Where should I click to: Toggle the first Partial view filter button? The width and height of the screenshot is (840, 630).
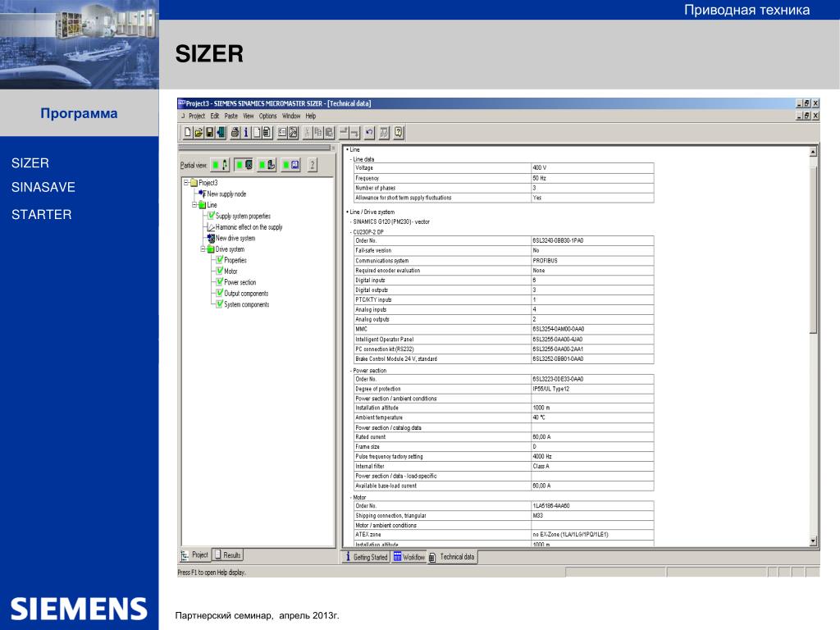[x=220, y=165]
